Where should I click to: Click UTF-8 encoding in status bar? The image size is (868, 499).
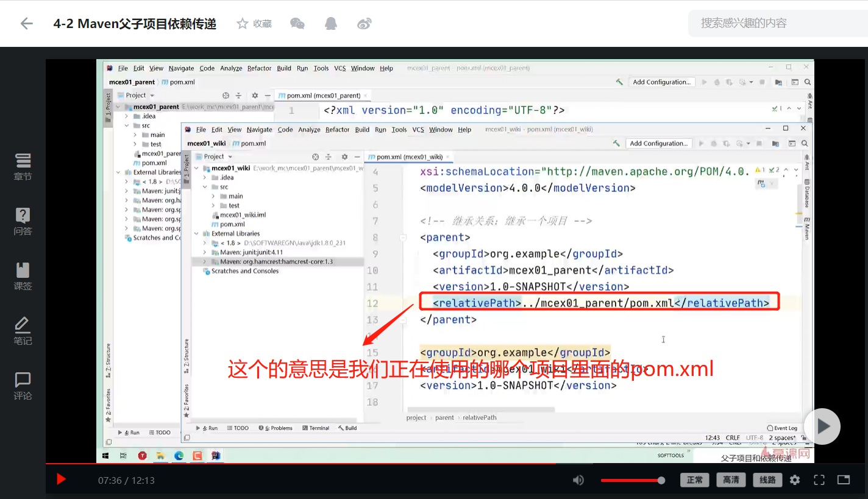tap(754, 437)
